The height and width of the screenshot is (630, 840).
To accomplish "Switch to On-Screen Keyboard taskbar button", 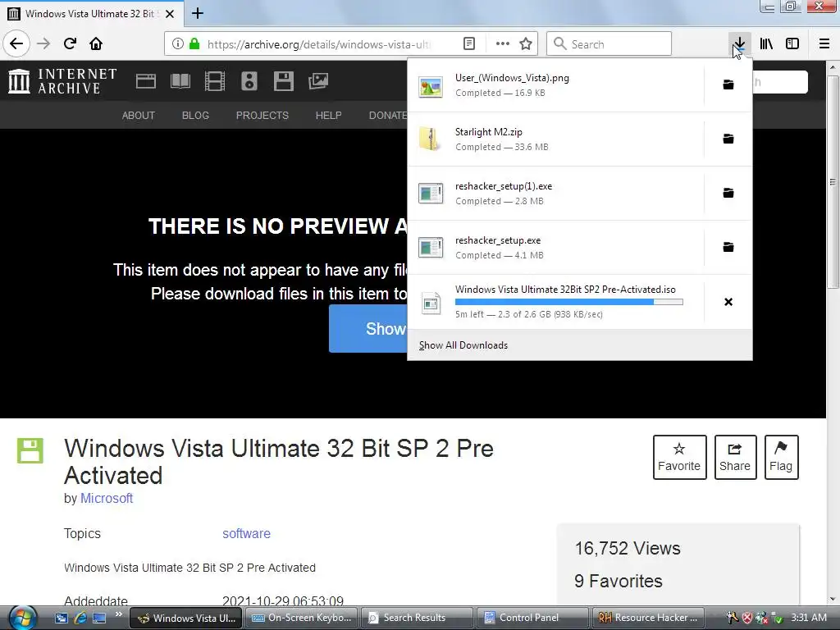I will pyautogui.click(x=302, y=618).
